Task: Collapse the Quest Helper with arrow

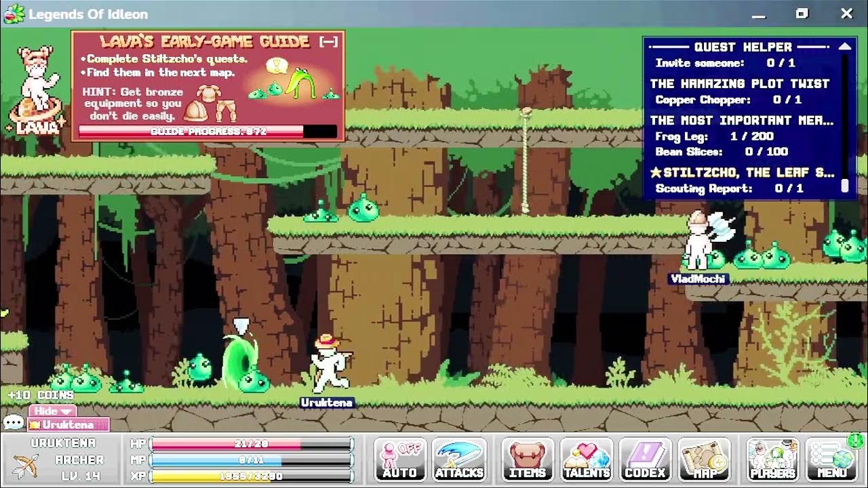Action: click(x=845, y=47)
